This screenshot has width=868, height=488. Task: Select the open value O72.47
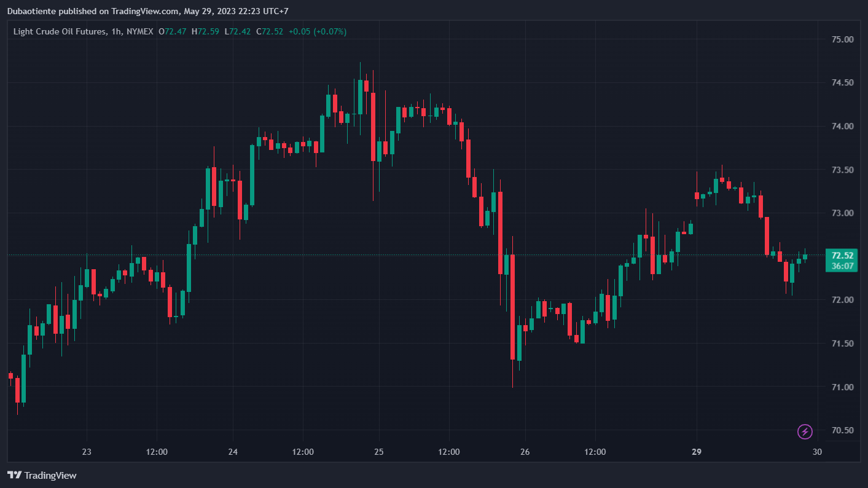[173, 31]
